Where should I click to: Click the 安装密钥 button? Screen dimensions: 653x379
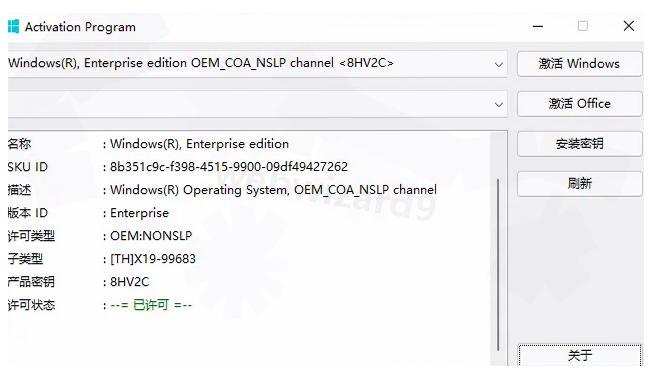[579, 144]
